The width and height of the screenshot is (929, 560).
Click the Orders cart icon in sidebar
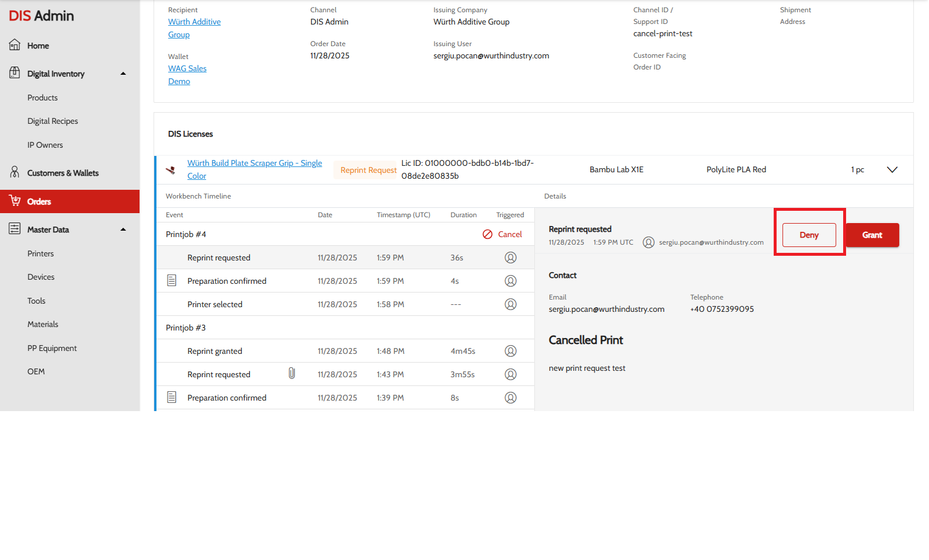coord(15,201)
